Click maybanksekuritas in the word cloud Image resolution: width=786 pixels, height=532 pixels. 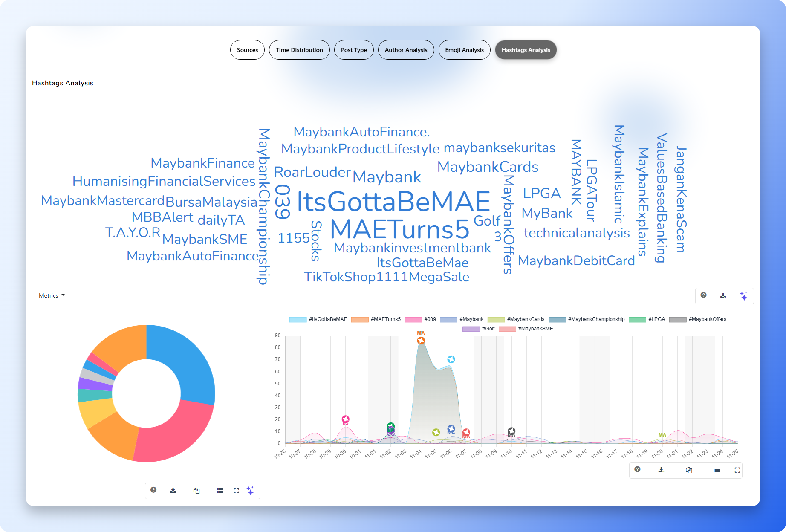(500, 147)
